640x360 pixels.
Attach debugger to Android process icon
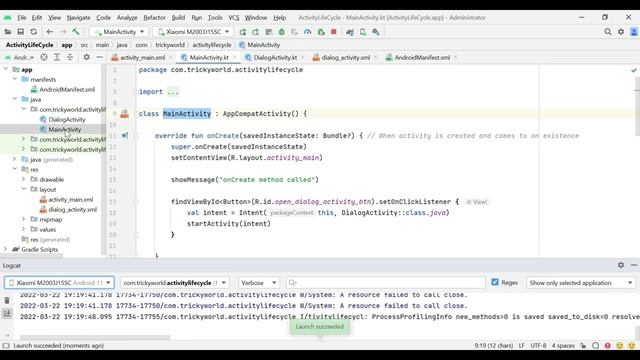click(x=321, y=32)
